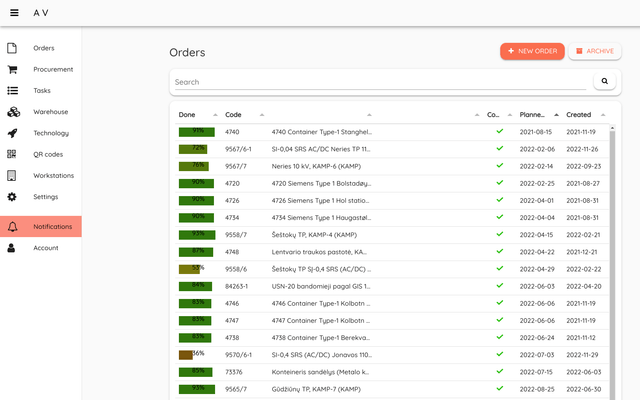Go to the Workstations section
The image size is (640, 400).
(x=54, y=176)
